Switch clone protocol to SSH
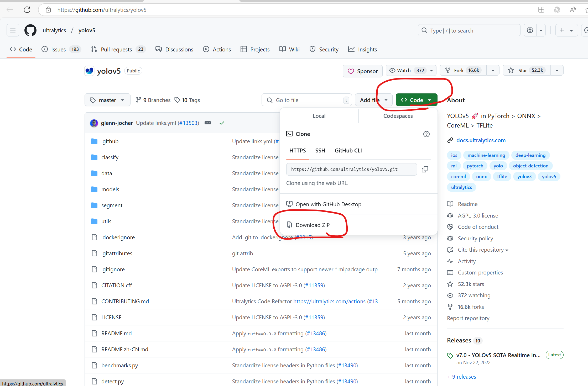Image resolution: width=588 pixels, height=386 pixels. coord(320,151)
